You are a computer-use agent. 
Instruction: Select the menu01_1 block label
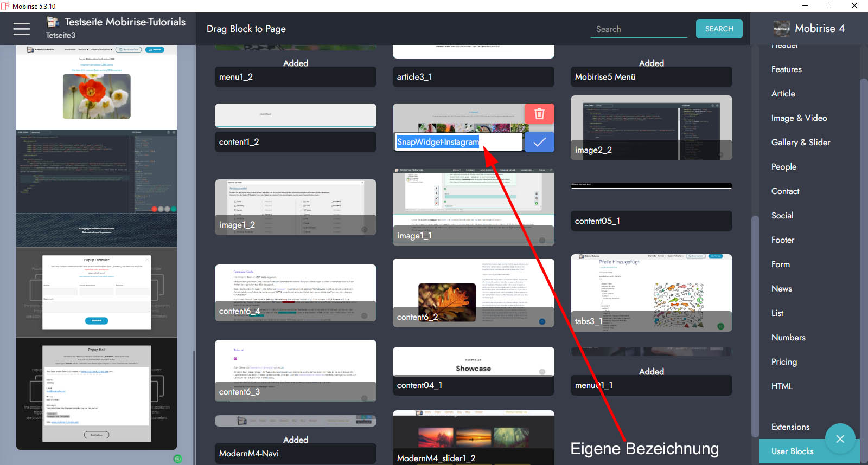click(652, 385)
